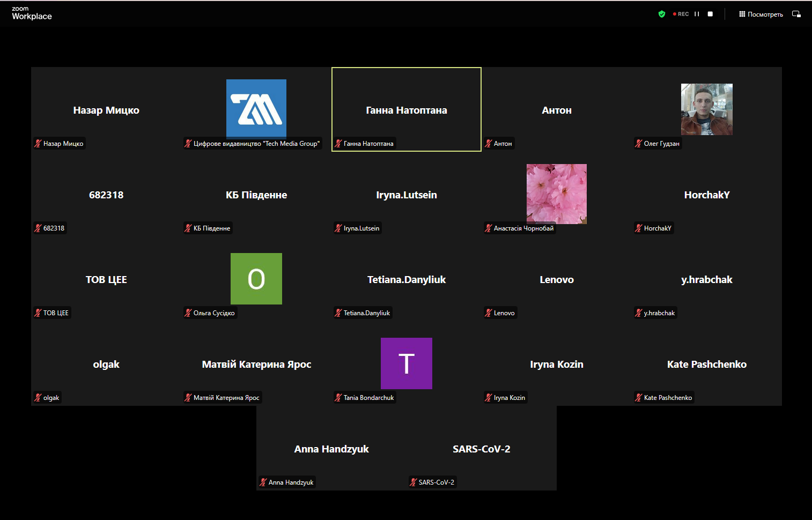Select the highlighted Ганна Натоптана tile
Screen dimensions: 812x520
click(406, 110)
